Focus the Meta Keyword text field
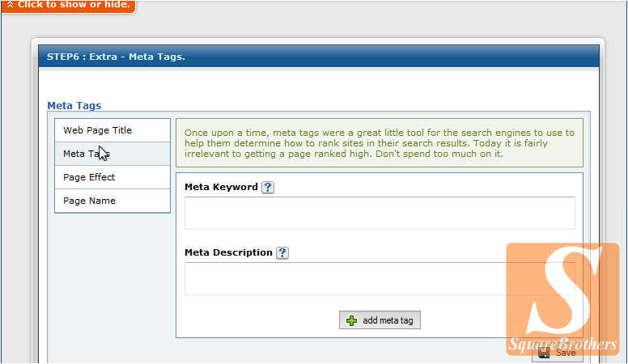This screenshot has height=364, width=628. point(380,214)
